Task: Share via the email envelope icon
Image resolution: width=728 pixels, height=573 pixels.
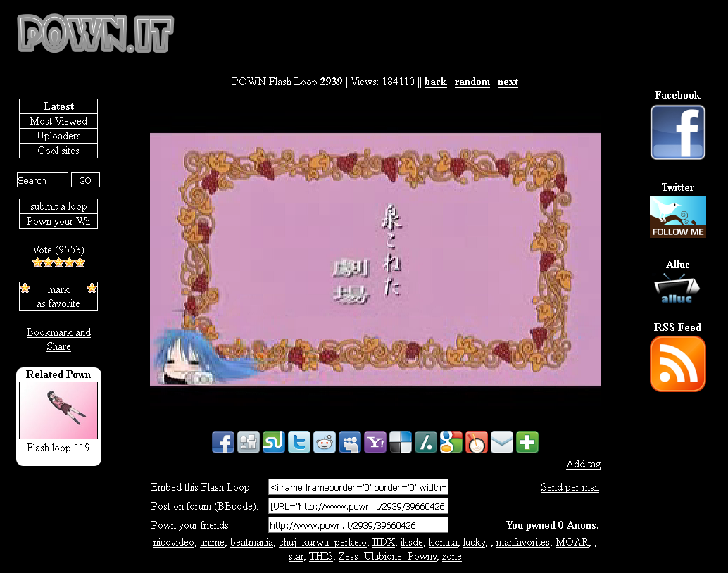Action: tap(502, 442)
